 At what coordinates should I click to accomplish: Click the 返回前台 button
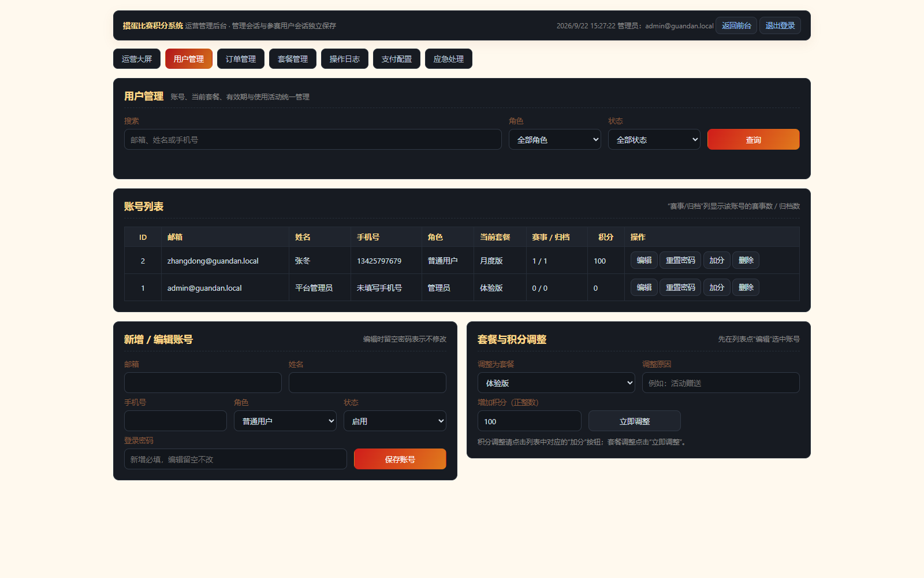click(736, 25)
